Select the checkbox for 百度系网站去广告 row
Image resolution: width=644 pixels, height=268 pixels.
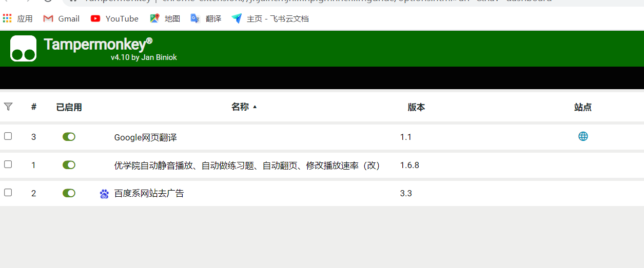pyautogui.click(x=8, y=193)
